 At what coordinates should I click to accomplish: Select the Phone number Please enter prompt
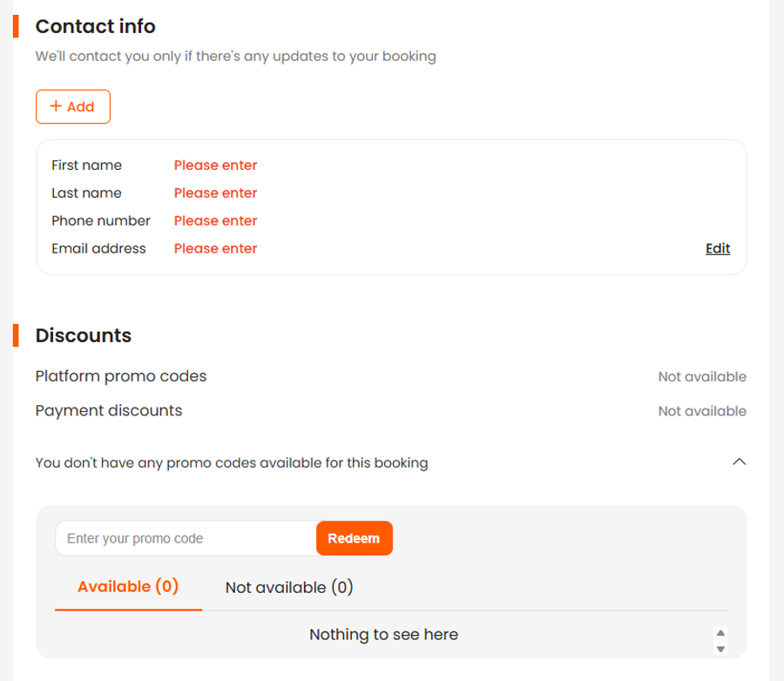215,221
